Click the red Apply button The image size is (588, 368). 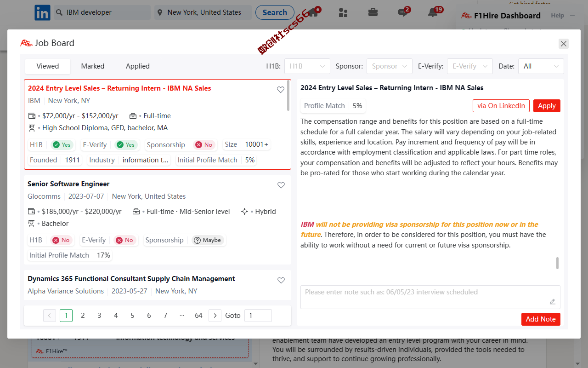click(547, 106)
